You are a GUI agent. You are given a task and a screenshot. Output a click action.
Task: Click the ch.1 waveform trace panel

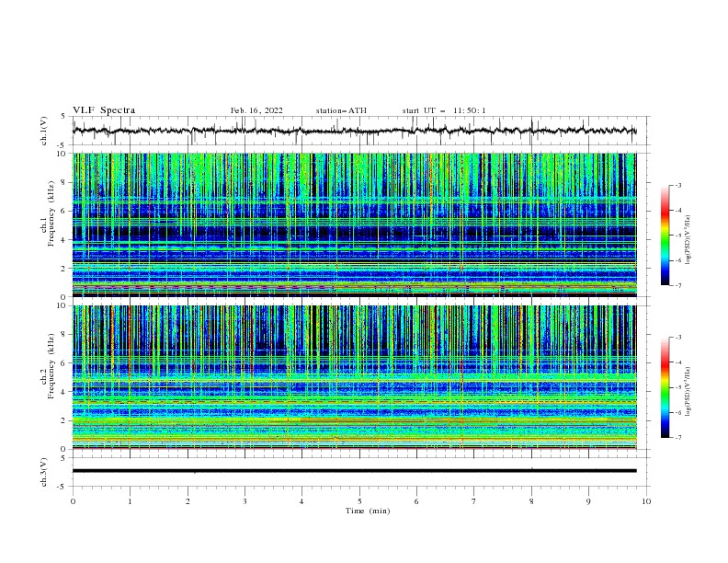pyautogui.click(x=360, y=131)
